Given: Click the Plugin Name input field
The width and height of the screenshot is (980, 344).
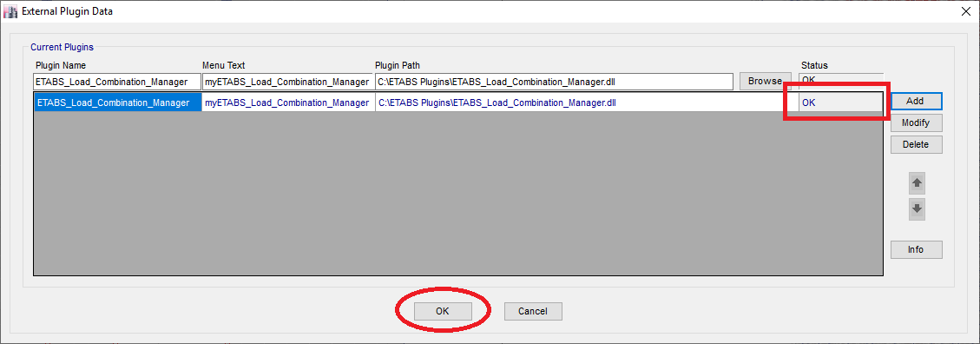Looking at the screenshot, I should (117, 82).
